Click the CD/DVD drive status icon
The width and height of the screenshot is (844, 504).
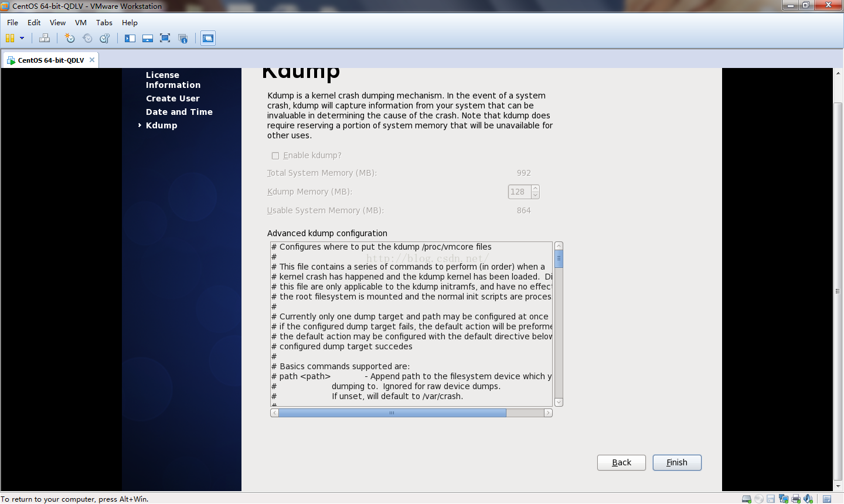click(x=759, y=499)
